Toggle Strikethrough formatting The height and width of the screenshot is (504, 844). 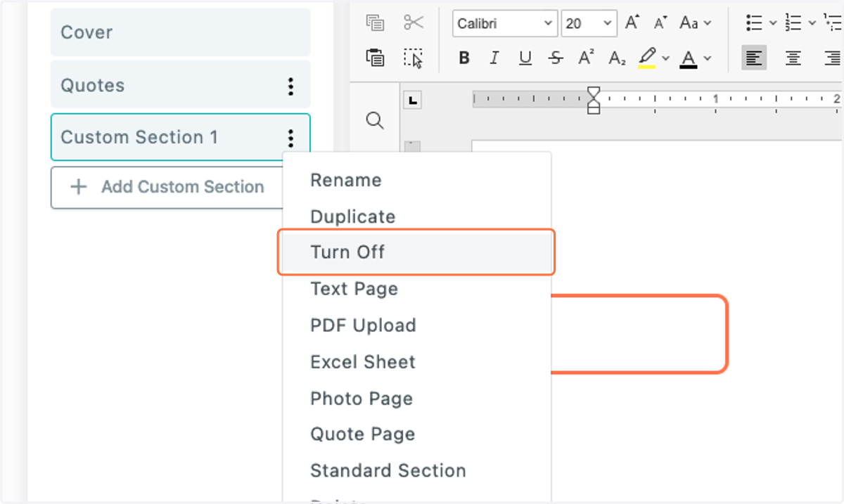pyautogui.click(x=556, y=58)
